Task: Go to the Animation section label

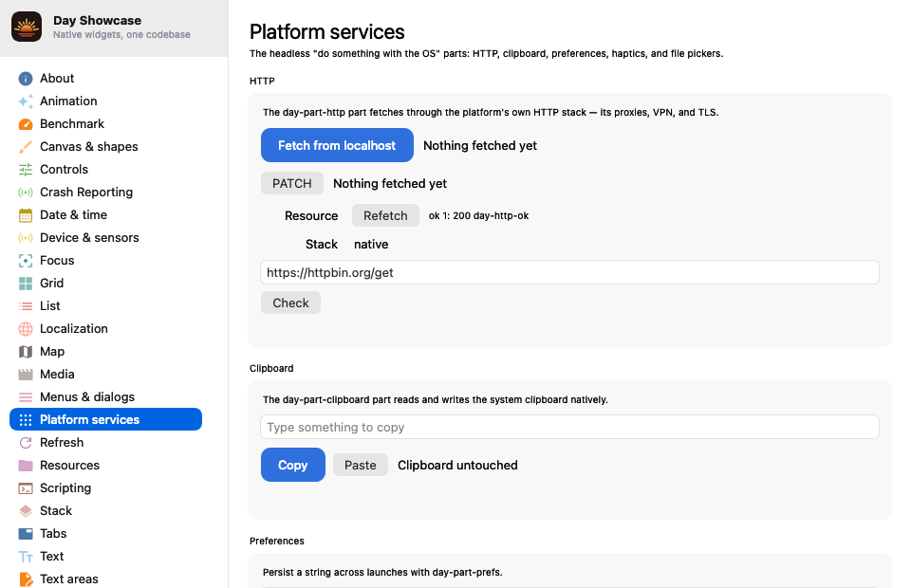Action: [68, 101]
